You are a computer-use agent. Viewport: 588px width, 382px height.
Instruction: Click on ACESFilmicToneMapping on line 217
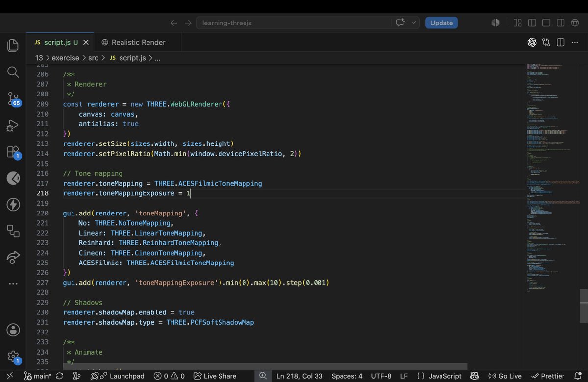tap(220, 184)
